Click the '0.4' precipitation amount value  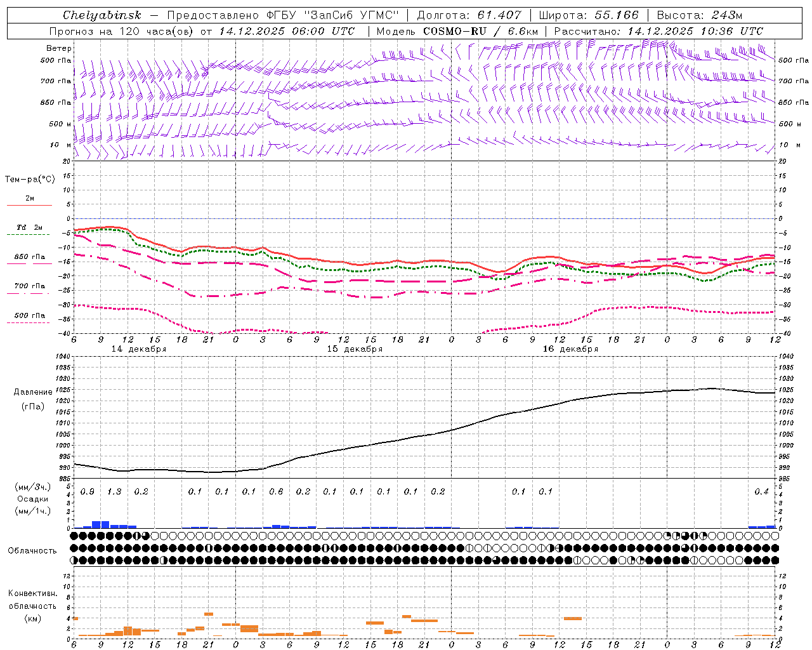pyautogui.click(x=761, y=492)
